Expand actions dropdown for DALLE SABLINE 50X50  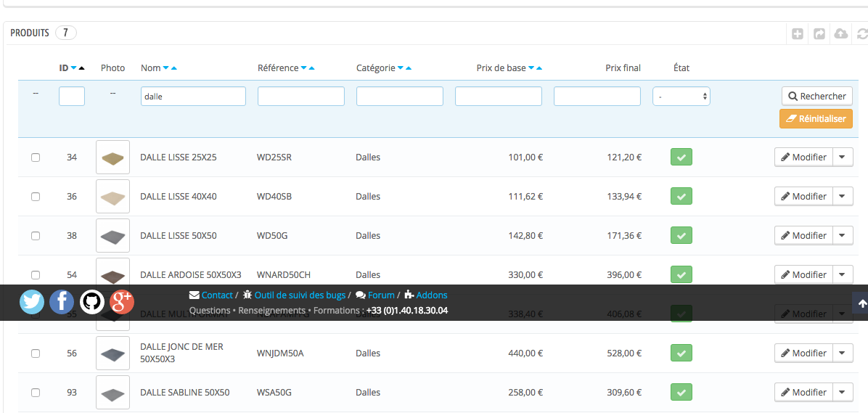(x=843, y=393)
